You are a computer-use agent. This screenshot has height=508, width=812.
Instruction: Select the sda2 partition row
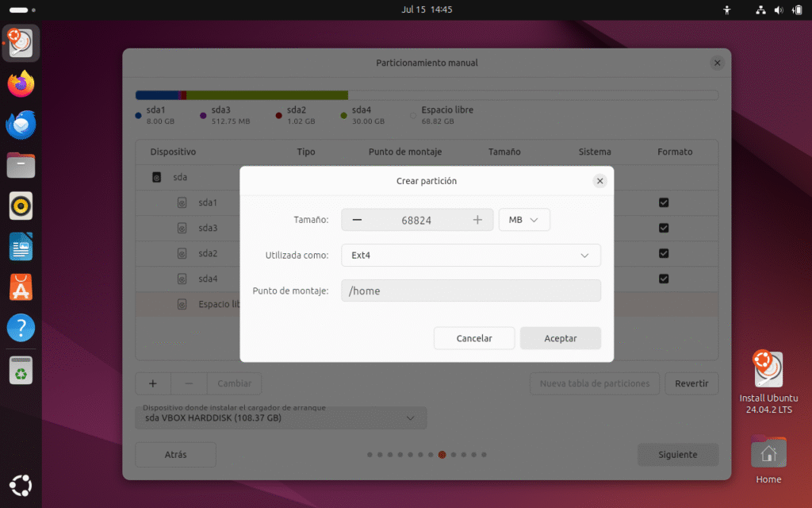(427, 253)
